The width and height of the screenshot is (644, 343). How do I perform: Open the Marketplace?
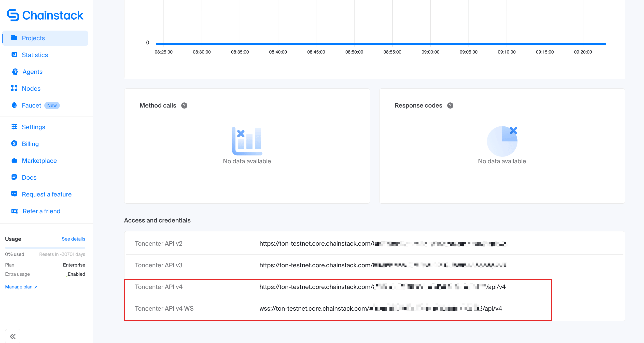pyautogui.click(x=39, y=161)
